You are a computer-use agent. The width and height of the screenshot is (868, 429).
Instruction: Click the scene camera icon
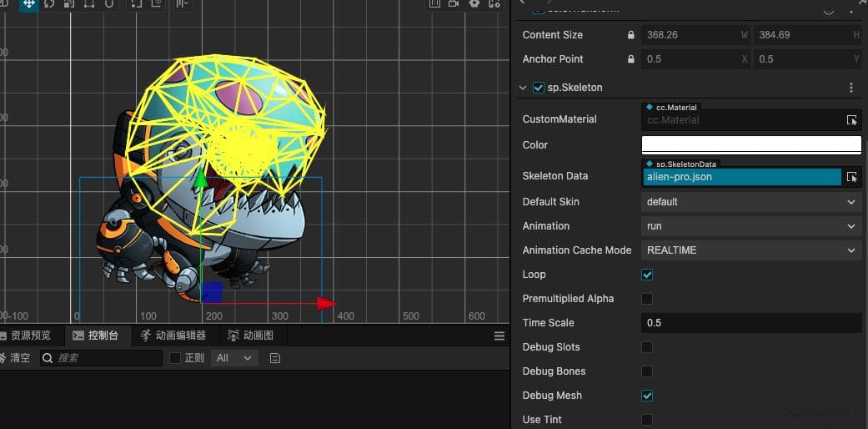tap(454, 4)
